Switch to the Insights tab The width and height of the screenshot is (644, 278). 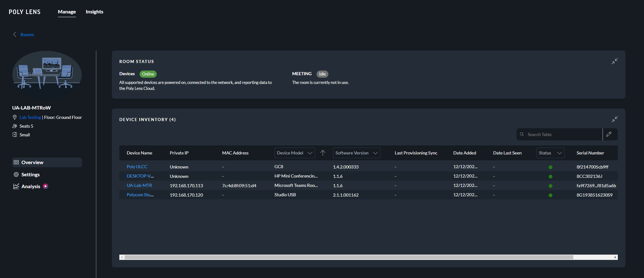point(94,12)
